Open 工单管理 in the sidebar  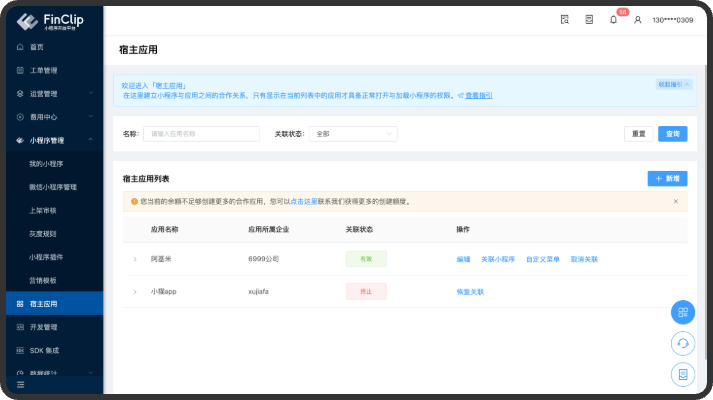[x=44, y=71]
